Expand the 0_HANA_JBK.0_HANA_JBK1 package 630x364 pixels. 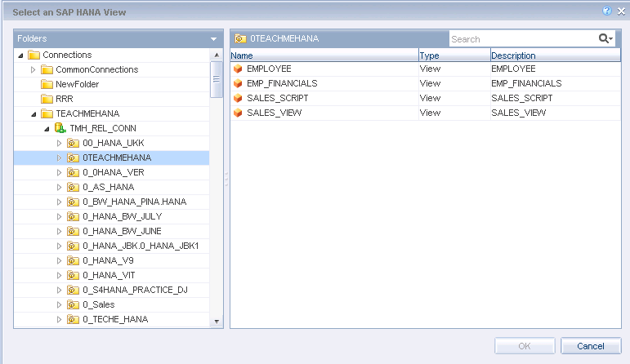(59, 246)
